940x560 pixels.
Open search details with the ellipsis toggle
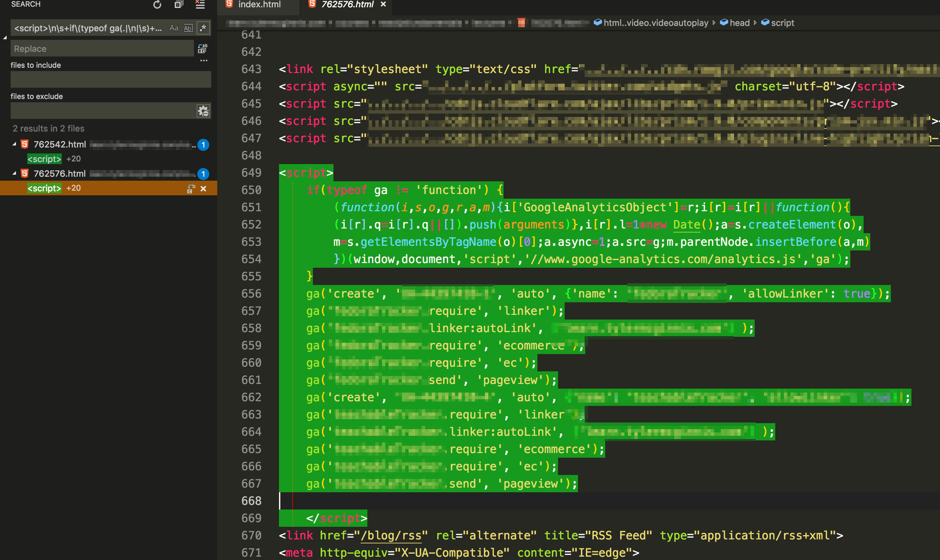click(x=204, y=60)
